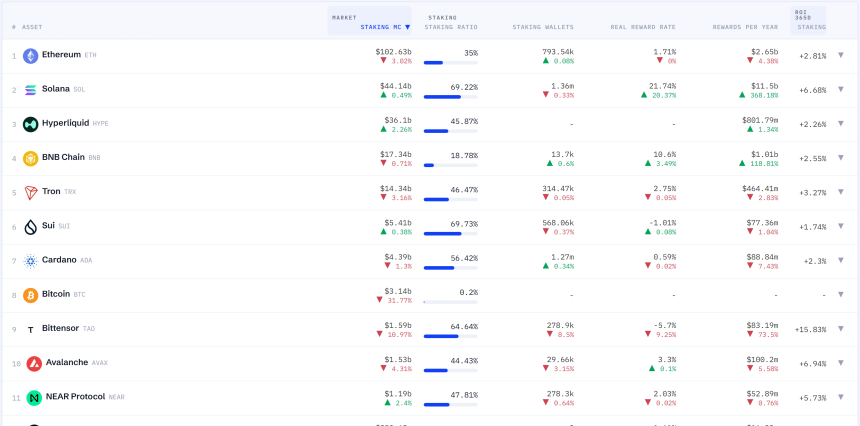This screenshot has height=426, width=860.
Task: Open the Ethereum asset link
Action: (x=61, y=55)
